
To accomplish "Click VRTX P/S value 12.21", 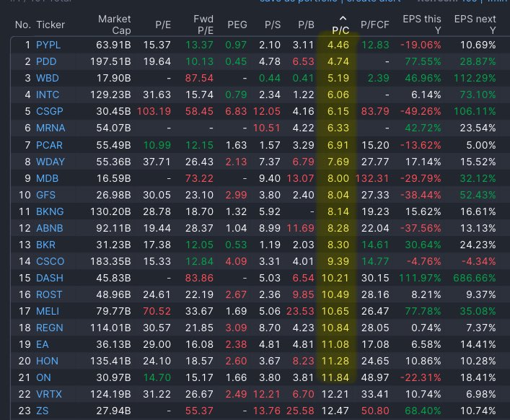I will 267,394.
